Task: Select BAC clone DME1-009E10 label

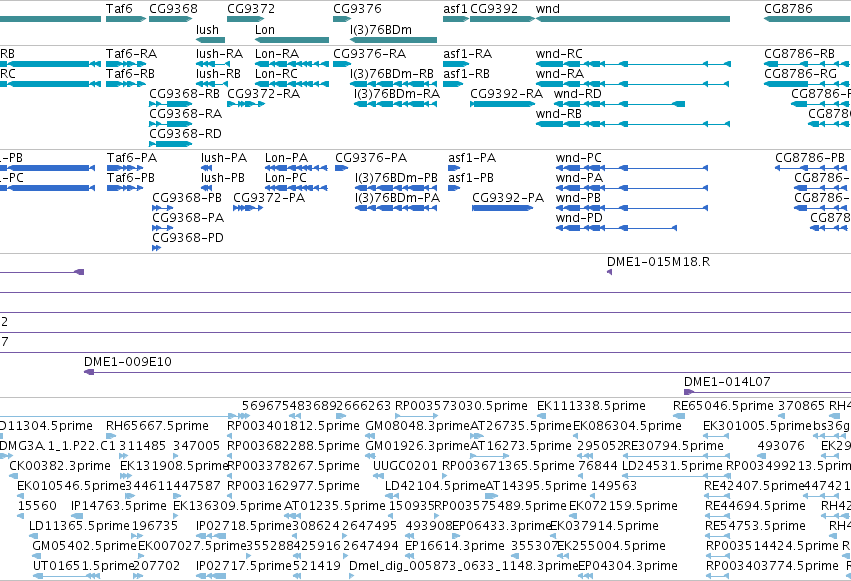Action: (x=128, y=362)
